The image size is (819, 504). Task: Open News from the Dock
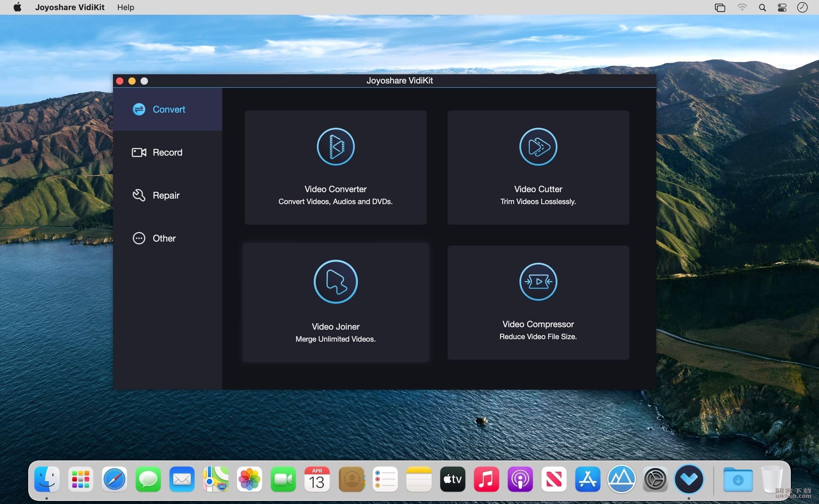click(554, 479)
